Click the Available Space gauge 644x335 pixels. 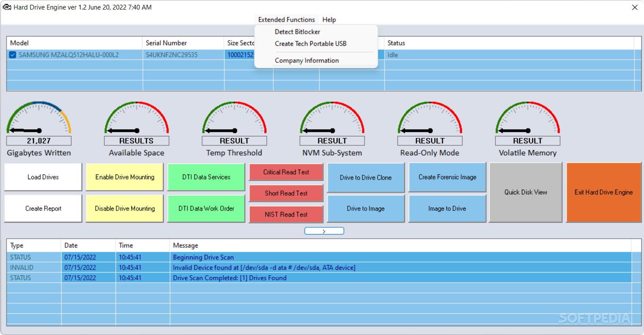click(136, 118)
